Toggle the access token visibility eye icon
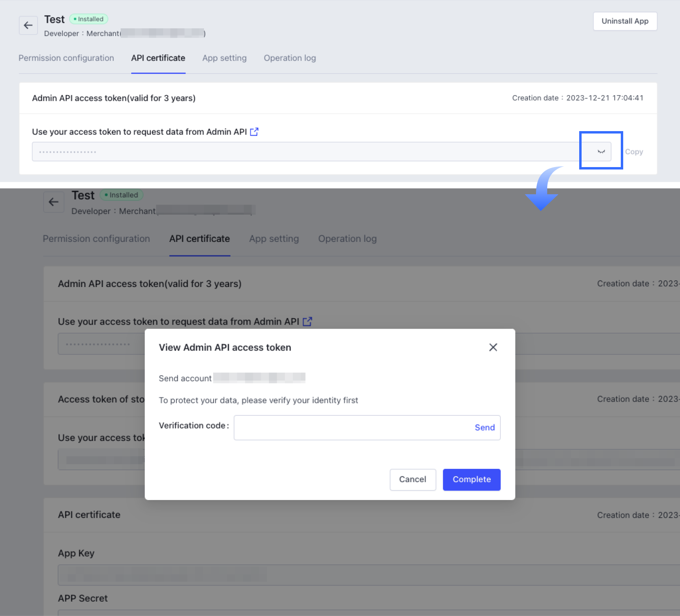The height and width of the screenshot is (616, 680). [601, 152]
